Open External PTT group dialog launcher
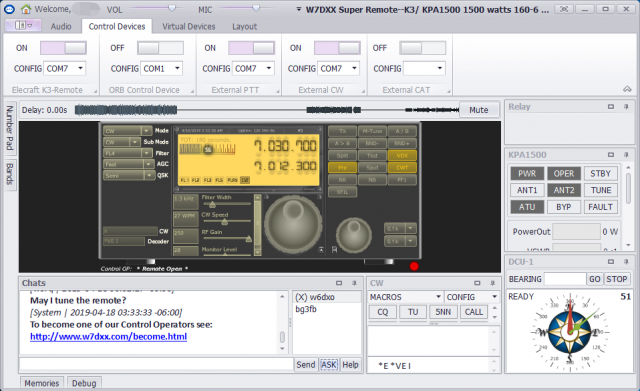Viewport: 640px width, 391px height. point(277,91)
